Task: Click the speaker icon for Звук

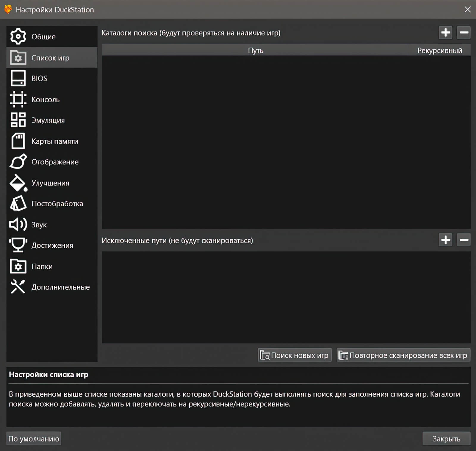Action: 18,224
